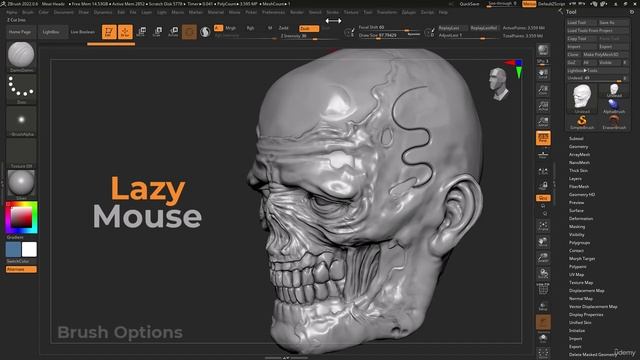Select the Move transform icon
This screenshot has height=360, width=640.
pos(142,32)
